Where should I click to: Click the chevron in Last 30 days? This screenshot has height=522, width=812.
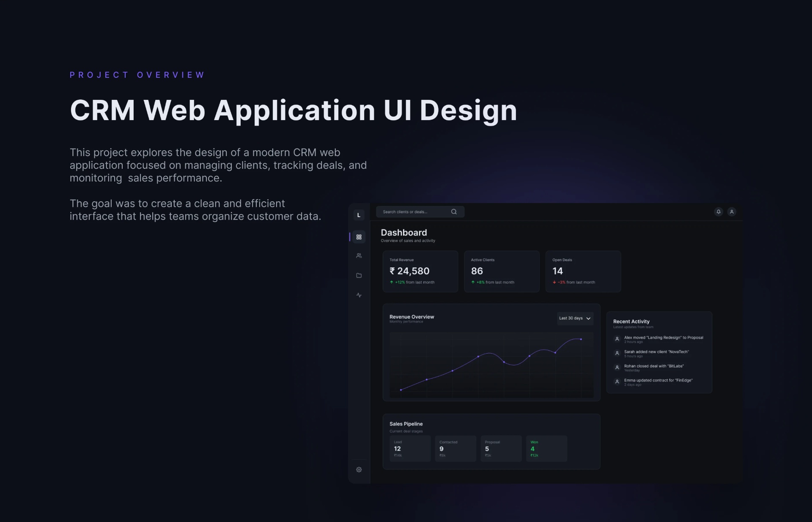(x=588, y=319)
